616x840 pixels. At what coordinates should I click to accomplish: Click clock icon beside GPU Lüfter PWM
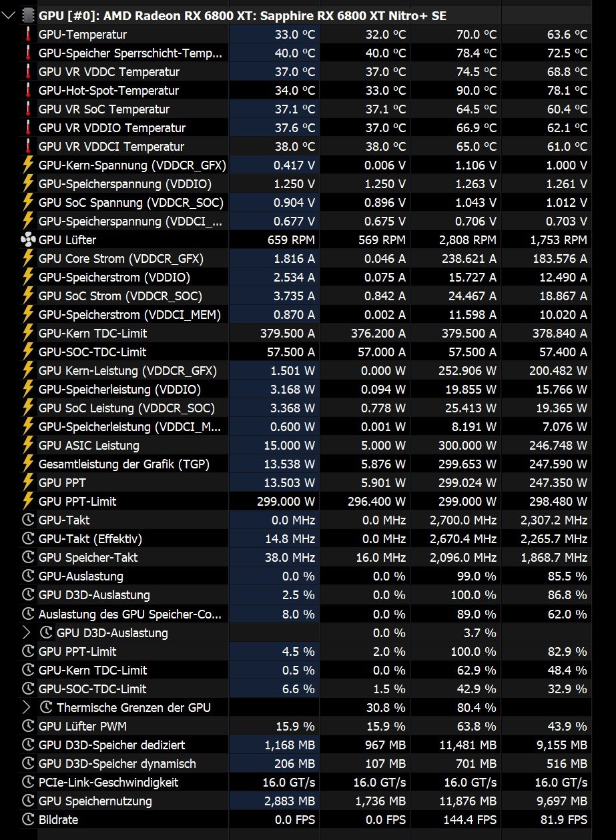coord(28,726)
